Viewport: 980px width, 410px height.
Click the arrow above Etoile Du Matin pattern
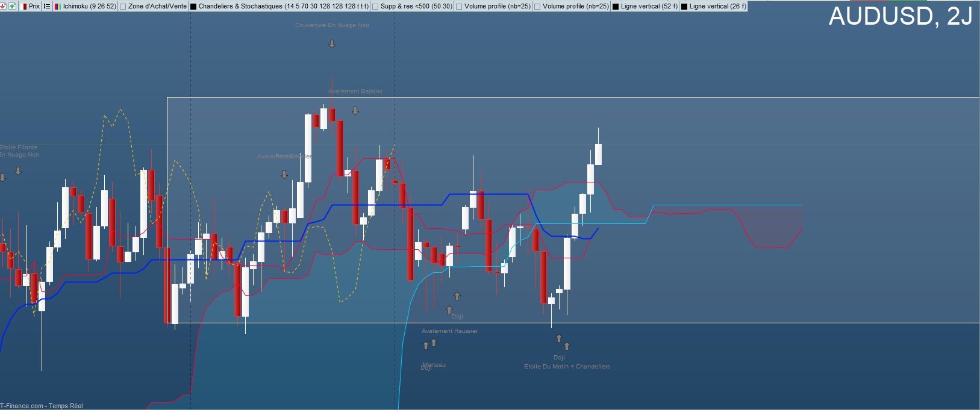(x=567, y=346)
